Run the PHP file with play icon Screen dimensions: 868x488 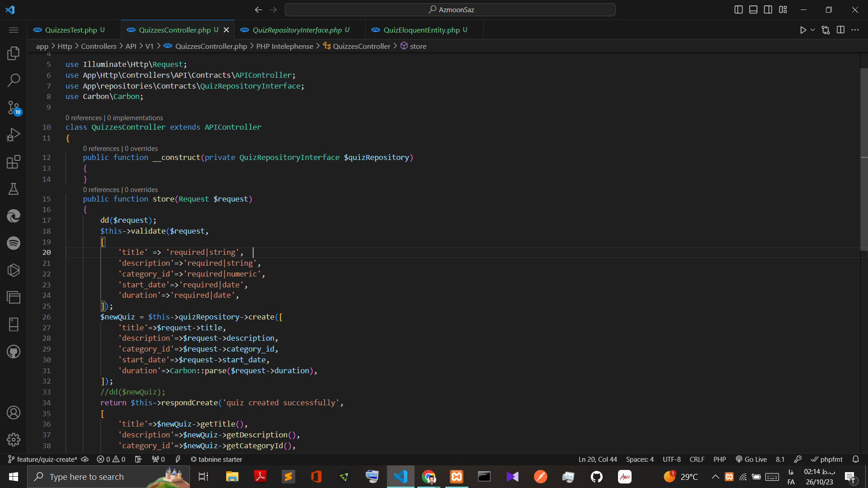pos(803,30)
